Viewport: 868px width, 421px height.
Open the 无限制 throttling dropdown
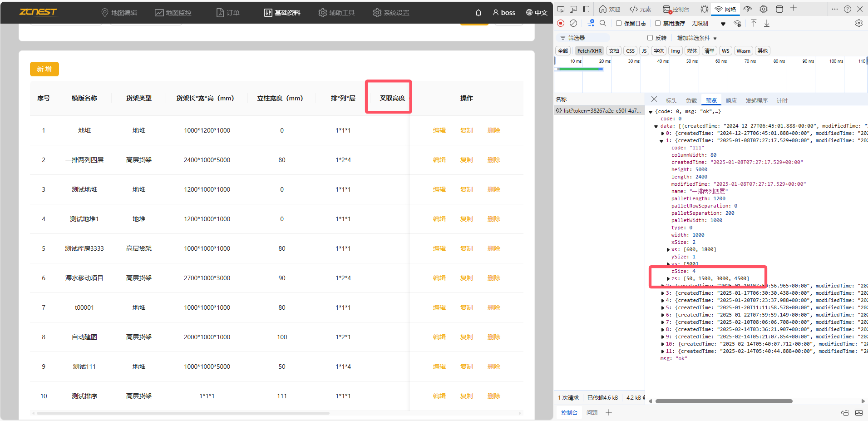(x=709, y=24)
